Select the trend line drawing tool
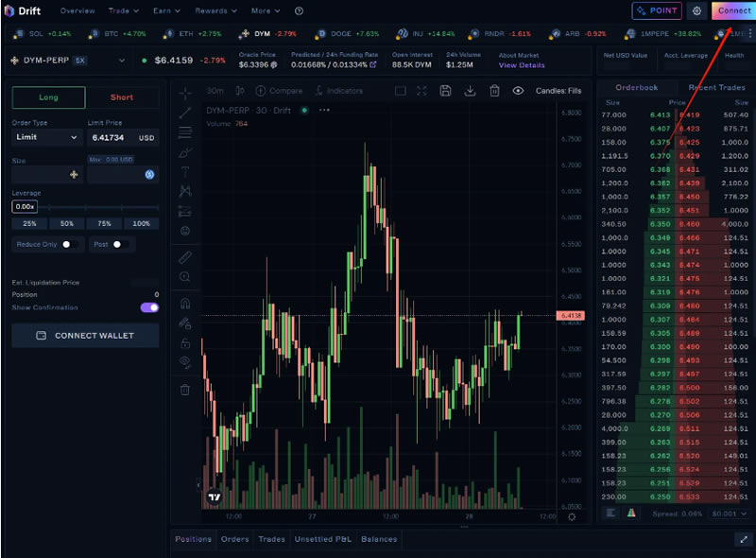 [185, 113]
